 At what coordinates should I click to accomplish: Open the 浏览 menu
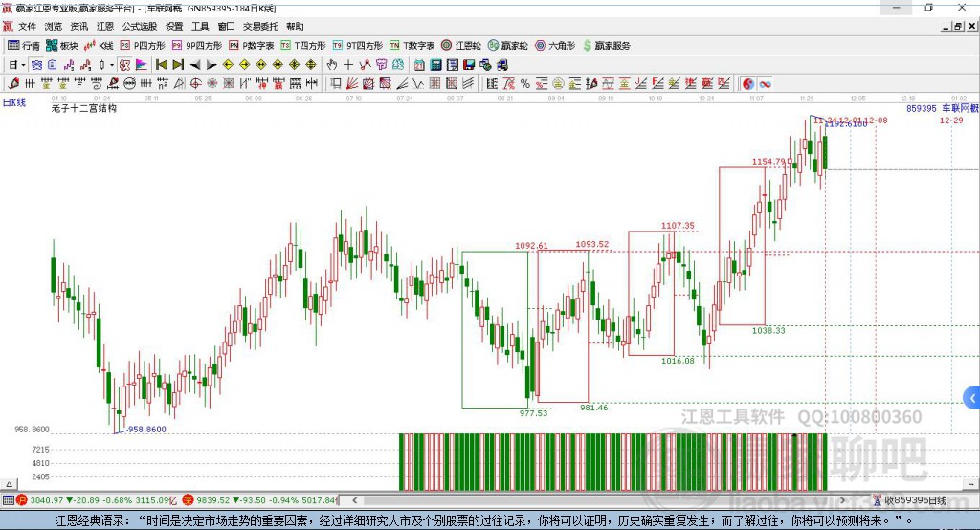coord(54,26)
